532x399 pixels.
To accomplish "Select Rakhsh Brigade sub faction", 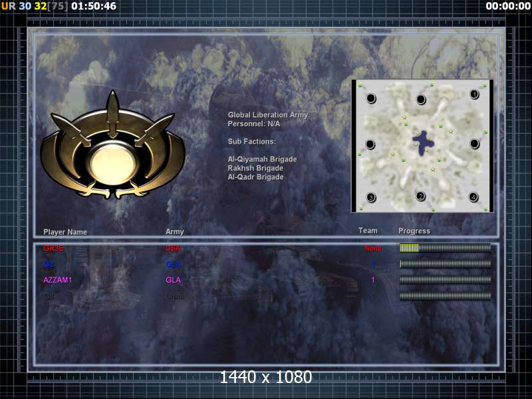I will (x=255, y=168).
